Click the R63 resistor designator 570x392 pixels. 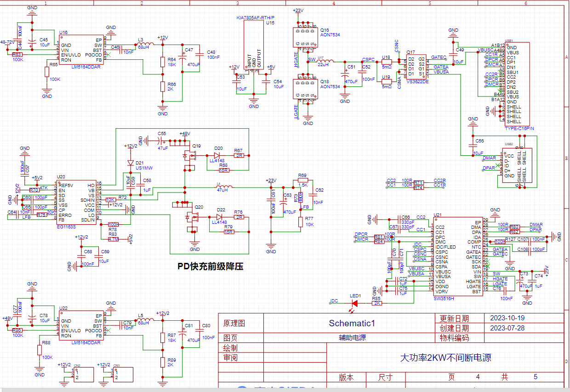17,55
